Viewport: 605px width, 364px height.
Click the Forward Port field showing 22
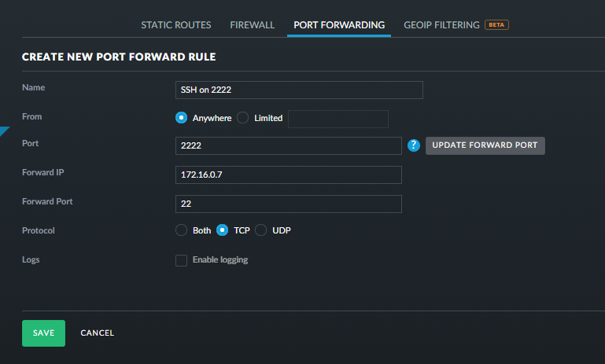coord(288,204)
